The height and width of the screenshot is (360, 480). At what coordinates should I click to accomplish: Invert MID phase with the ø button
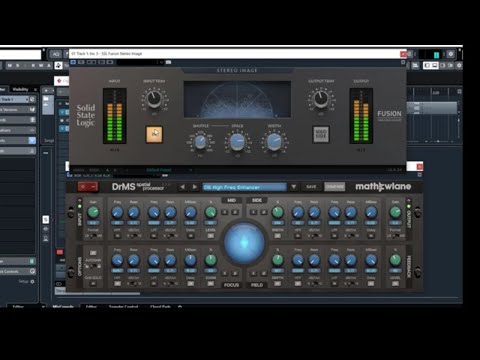pyautogui.click(x=235, y=212)
